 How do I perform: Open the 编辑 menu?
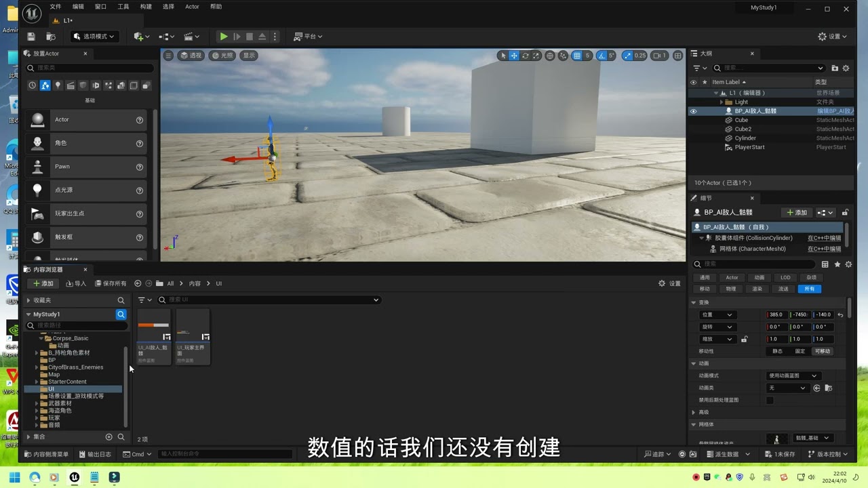78,7
